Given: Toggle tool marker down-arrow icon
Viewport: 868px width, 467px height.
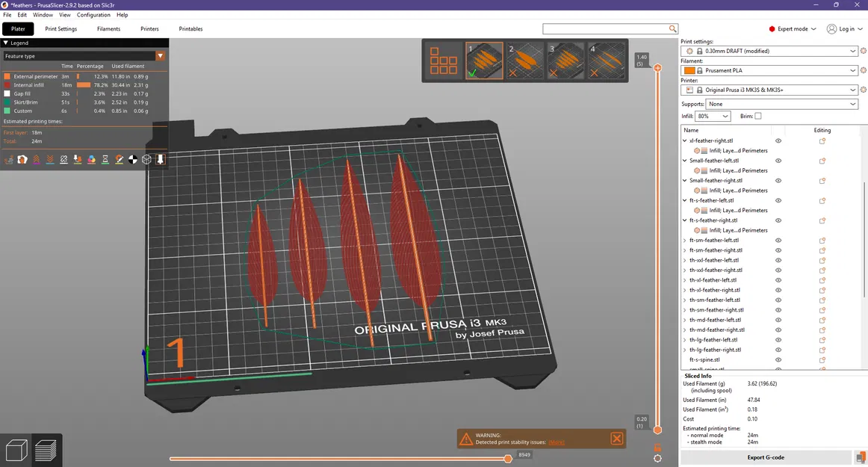Looking at the screenshot, I should click(x=161, y=160).
